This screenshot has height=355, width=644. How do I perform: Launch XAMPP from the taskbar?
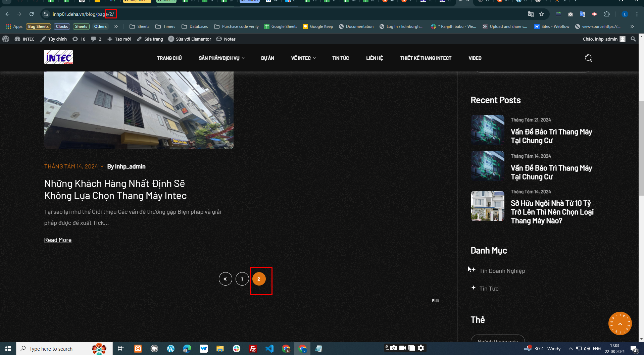click(x=138, y=349)
